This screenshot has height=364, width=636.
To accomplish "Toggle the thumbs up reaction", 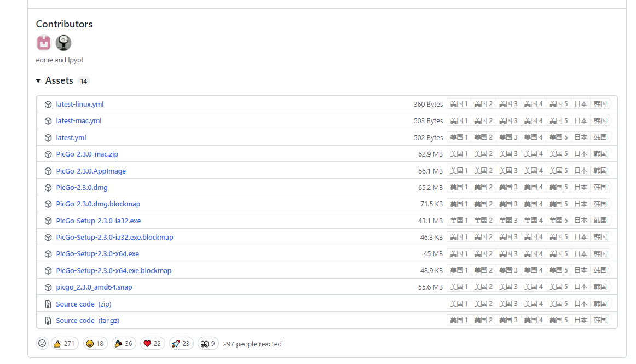I will (x=64, y=343).
